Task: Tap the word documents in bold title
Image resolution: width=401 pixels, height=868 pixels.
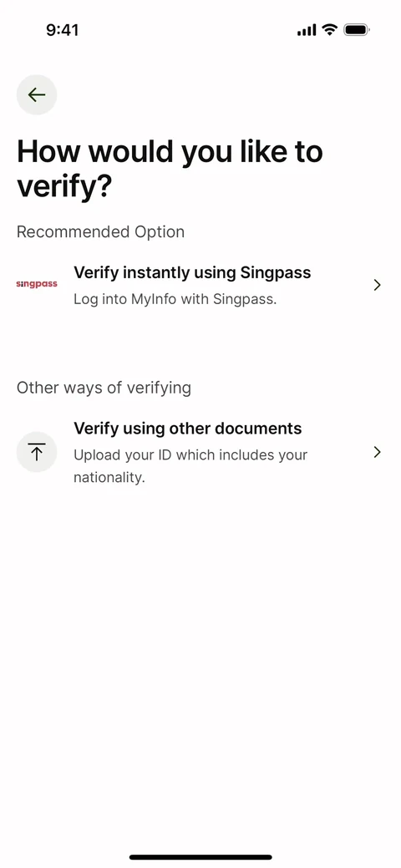Action: point(258,429)
